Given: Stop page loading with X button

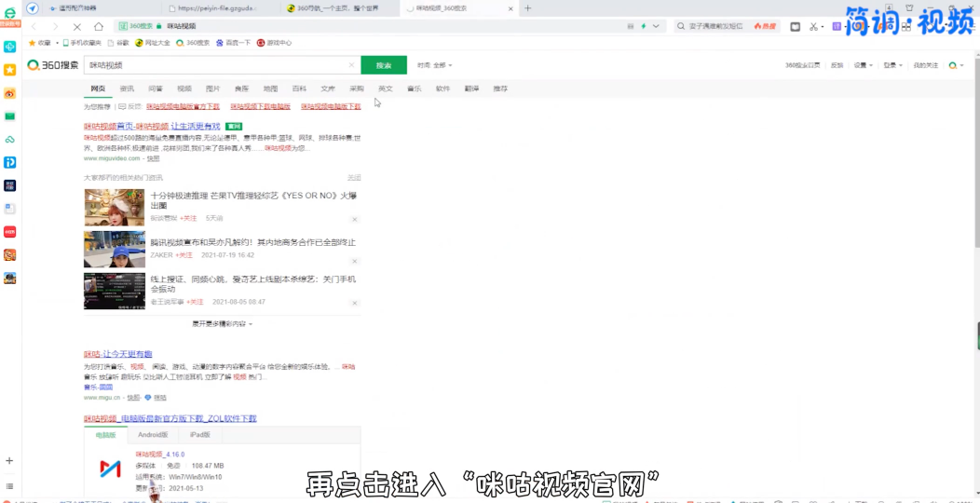Looking at the screenshot, I should (77, 27).
